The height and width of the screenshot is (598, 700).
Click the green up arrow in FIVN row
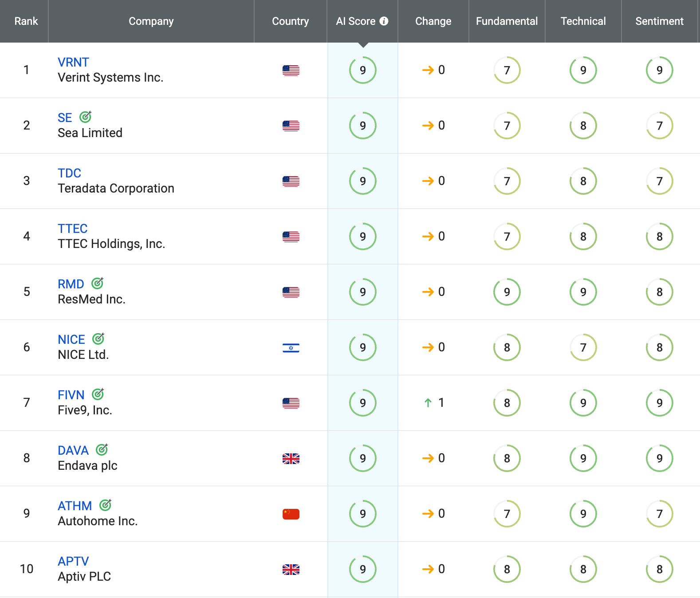tap(428, 402)
